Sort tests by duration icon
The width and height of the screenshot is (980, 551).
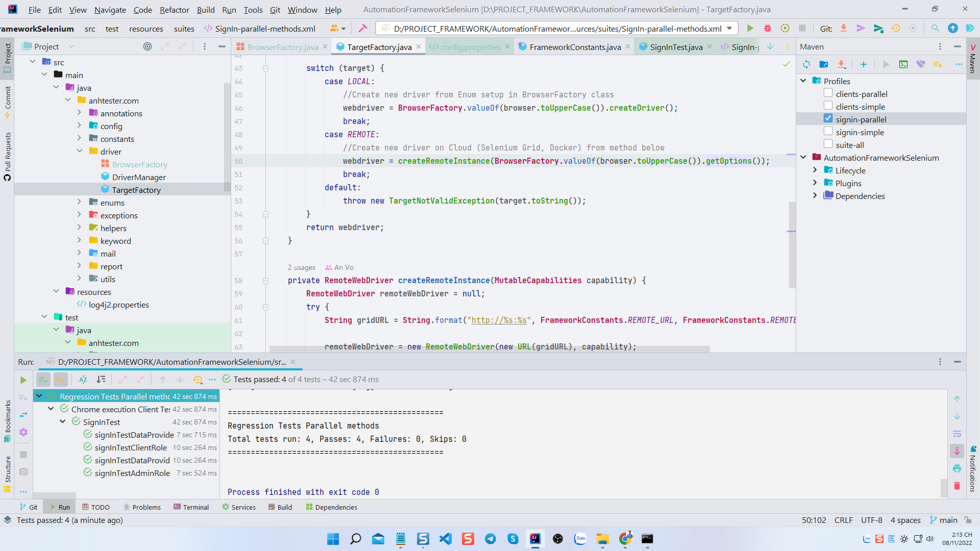coord(101,380)
